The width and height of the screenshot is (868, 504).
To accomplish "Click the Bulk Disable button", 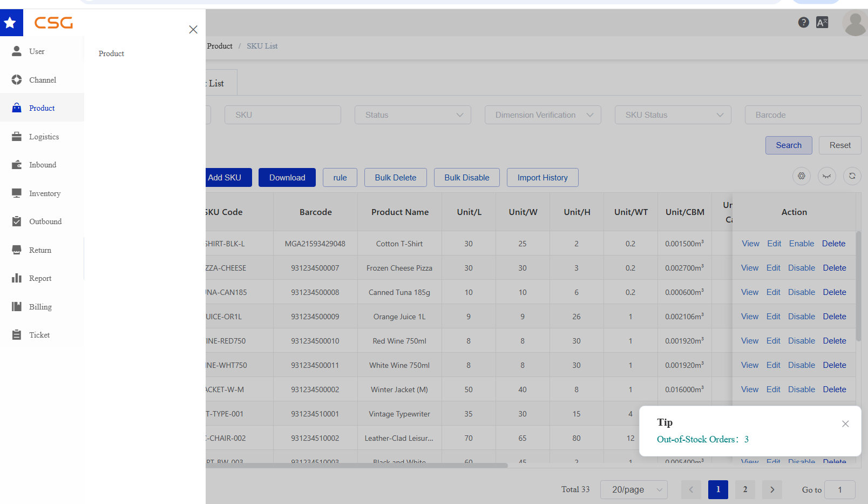I will click(467, 178).
